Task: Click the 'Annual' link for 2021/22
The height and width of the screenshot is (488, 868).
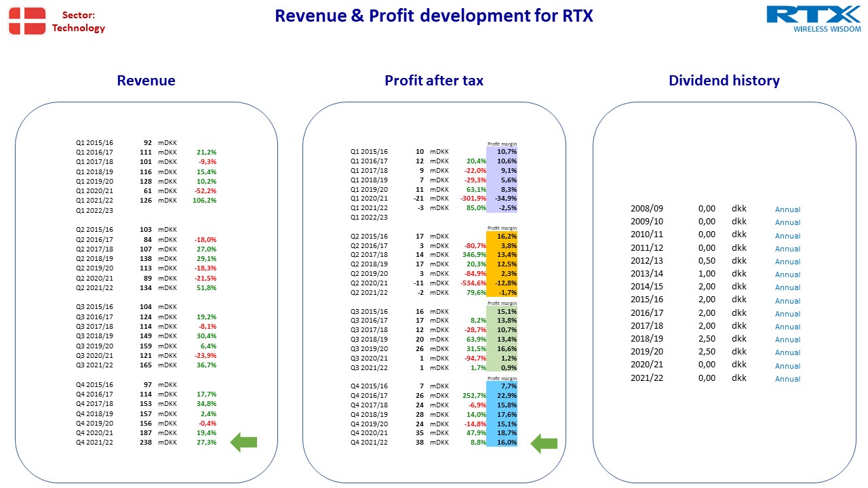Action: 787,379
